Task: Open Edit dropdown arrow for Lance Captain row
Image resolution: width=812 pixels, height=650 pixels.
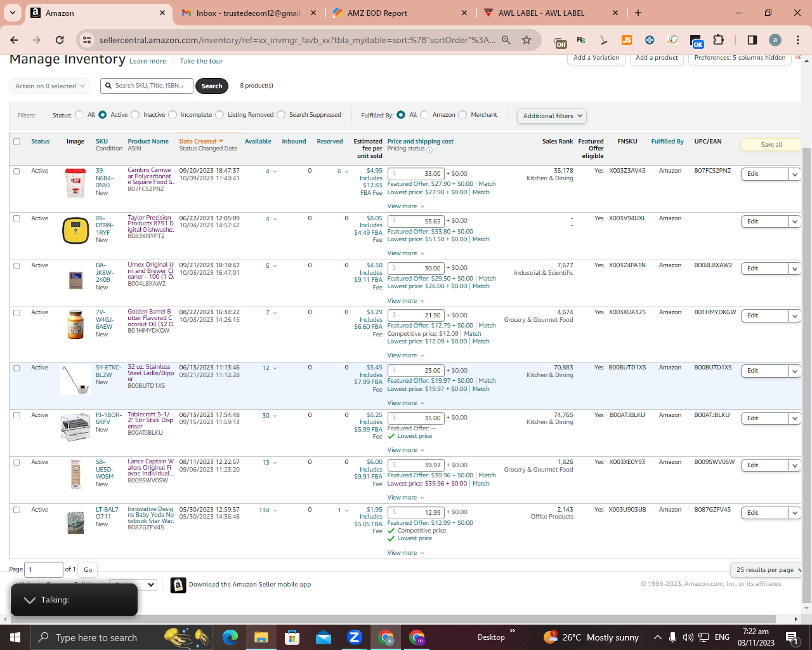Action: (x=795, y=466)
